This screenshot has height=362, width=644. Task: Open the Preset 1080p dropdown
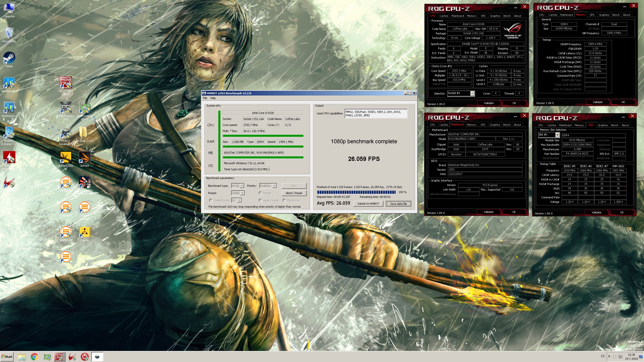click(x=238, y=193)
